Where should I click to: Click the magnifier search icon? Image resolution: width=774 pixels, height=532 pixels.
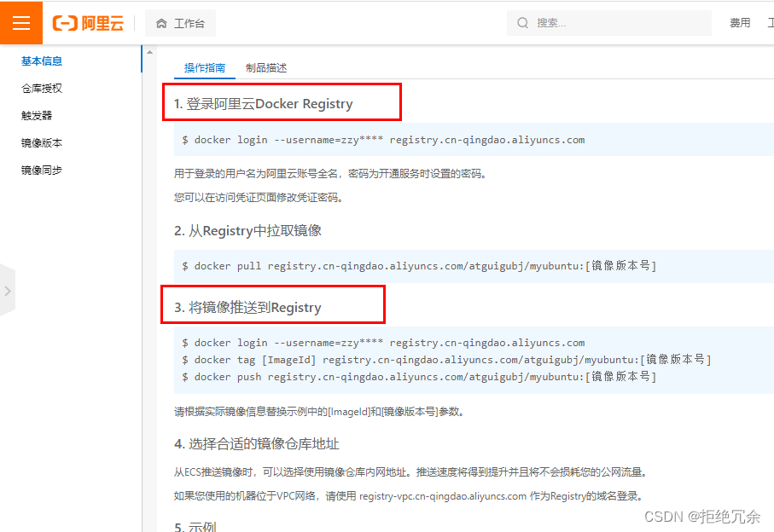pyautogui.click(x=522, y=23)
